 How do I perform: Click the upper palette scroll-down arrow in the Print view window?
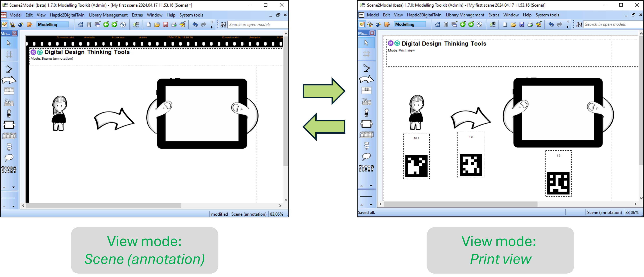pos(371,186)
